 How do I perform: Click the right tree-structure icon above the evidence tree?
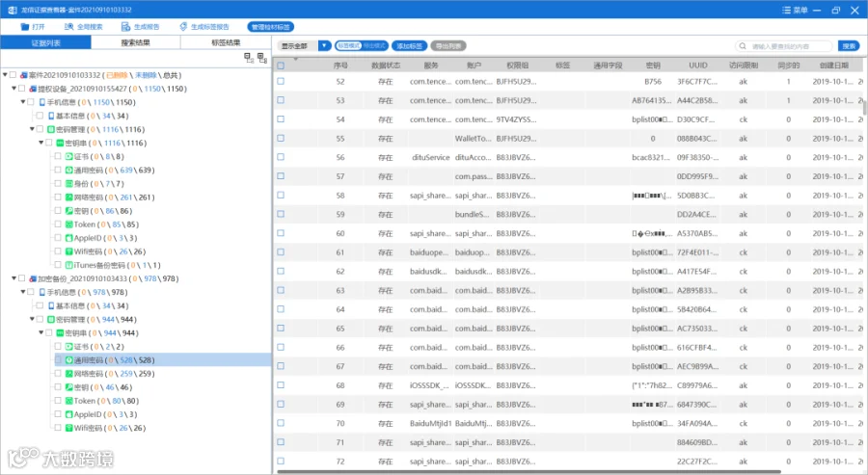(262, 58)
